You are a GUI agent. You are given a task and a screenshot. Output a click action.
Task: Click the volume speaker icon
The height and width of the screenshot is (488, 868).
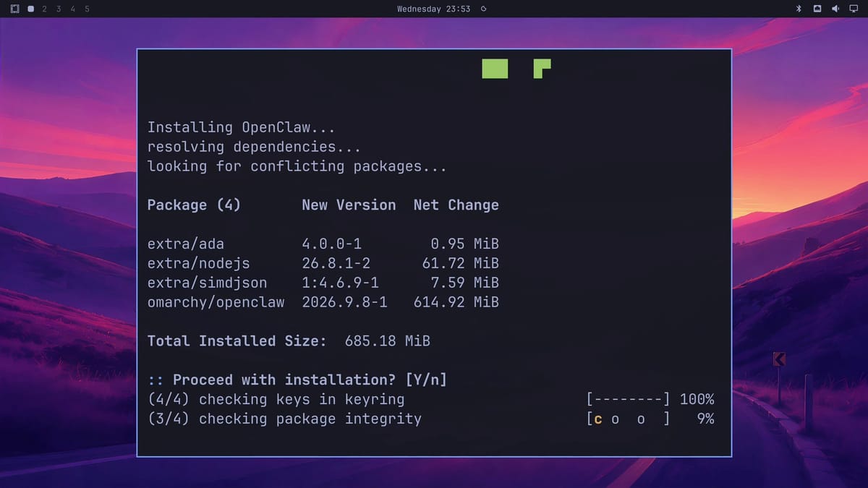(x=835, y=9)
